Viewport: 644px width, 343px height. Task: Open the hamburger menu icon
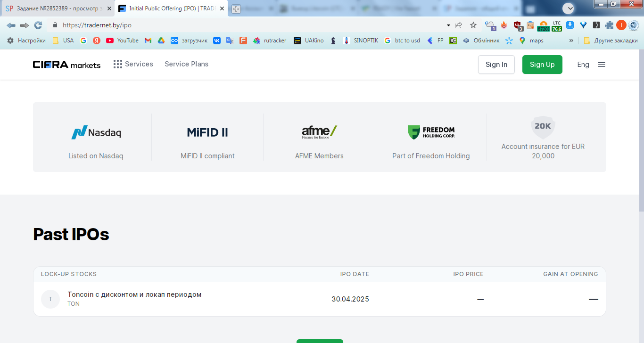click(602, 65)
